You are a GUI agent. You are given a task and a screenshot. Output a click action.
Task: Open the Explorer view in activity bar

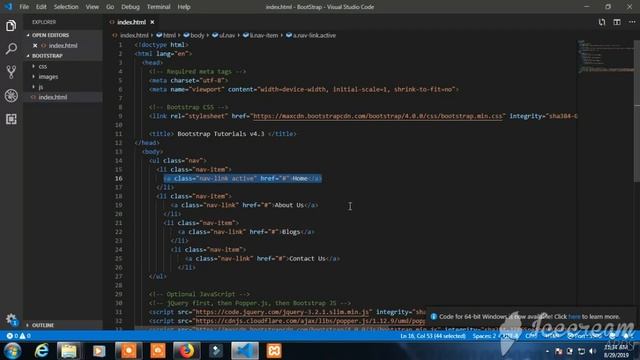click(x=11, y=26)
